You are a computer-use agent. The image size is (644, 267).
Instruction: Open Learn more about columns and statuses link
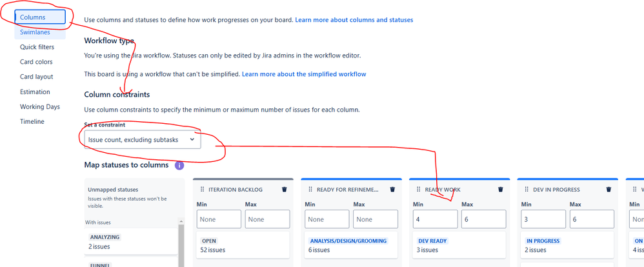[x=354, y=20]
